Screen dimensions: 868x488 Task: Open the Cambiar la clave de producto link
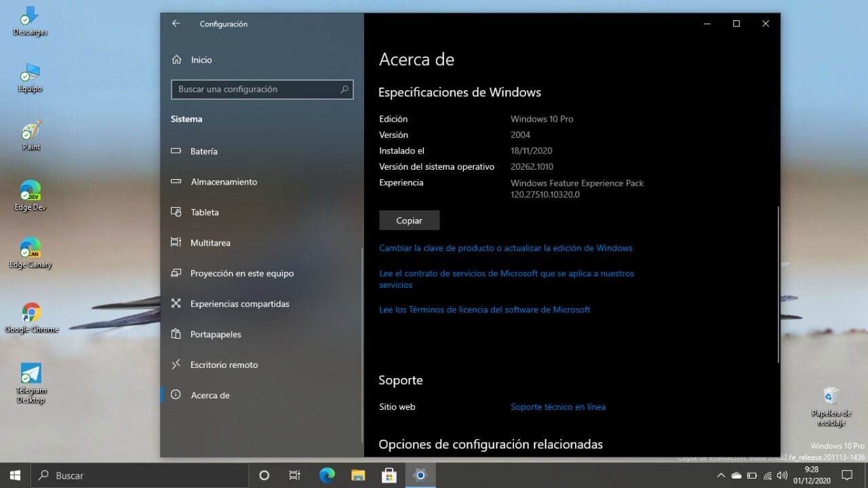505,248
